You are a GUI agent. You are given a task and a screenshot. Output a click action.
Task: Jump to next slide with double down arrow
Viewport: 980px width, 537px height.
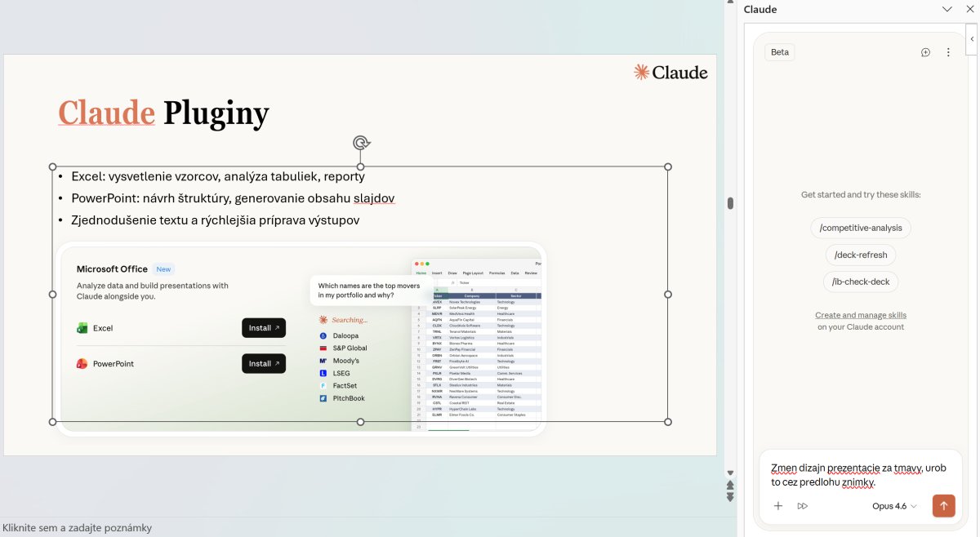click(x=730, y=497)
